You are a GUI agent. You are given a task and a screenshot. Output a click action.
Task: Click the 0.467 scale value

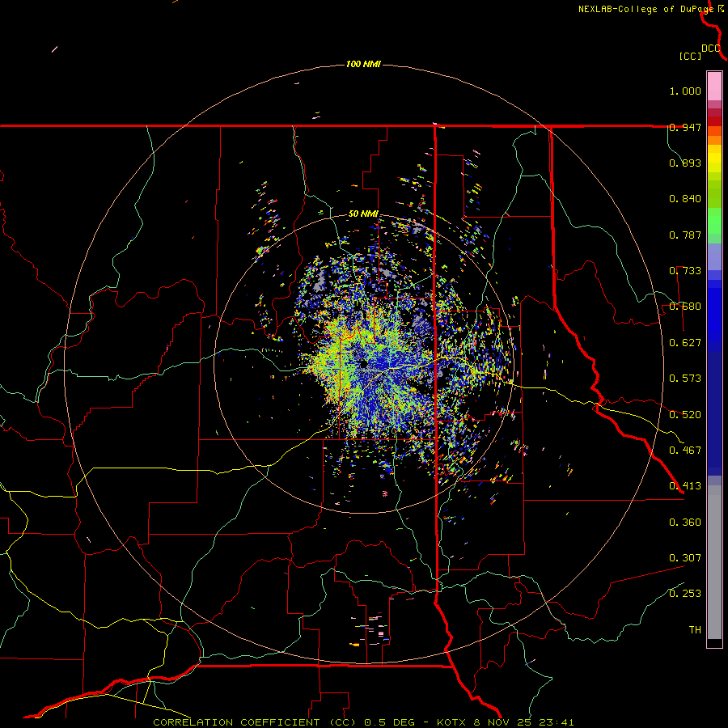coord(685,451)
